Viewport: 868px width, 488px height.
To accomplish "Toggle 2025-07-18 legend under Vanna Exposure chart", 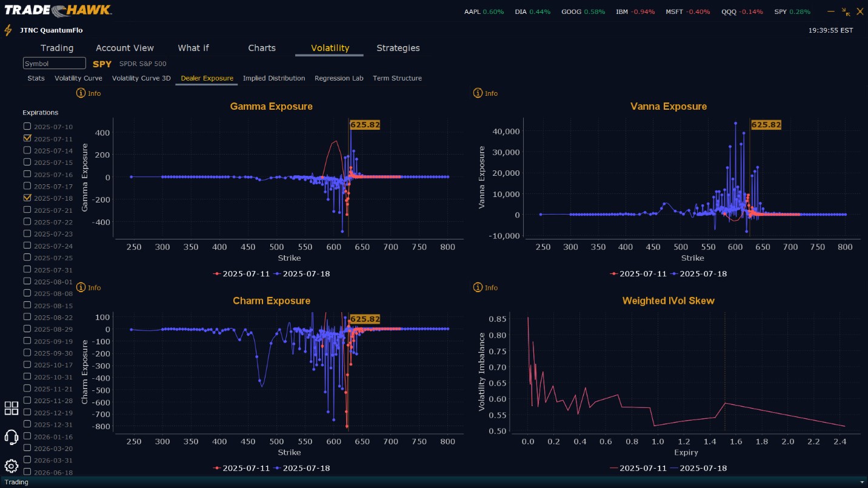I will [698, 273].
